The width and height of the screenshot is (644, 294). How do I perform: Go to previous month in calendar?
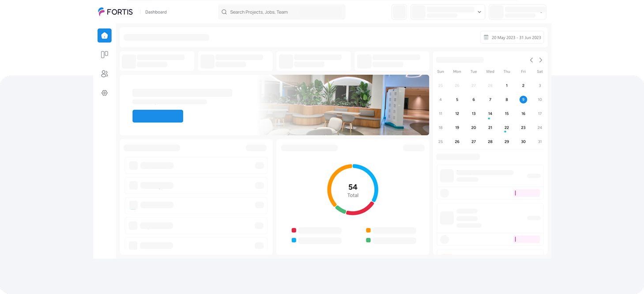[x=531, y=60]
